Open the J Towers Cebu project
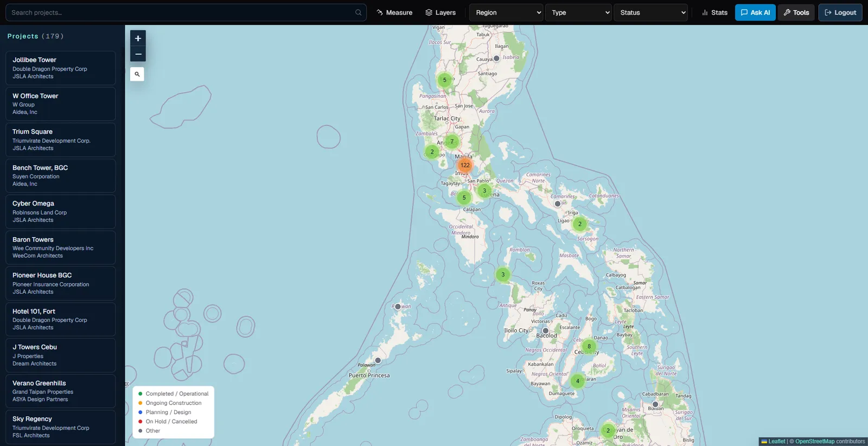The height and width of the screenshot is (446, 868). (x=61, y=355)
